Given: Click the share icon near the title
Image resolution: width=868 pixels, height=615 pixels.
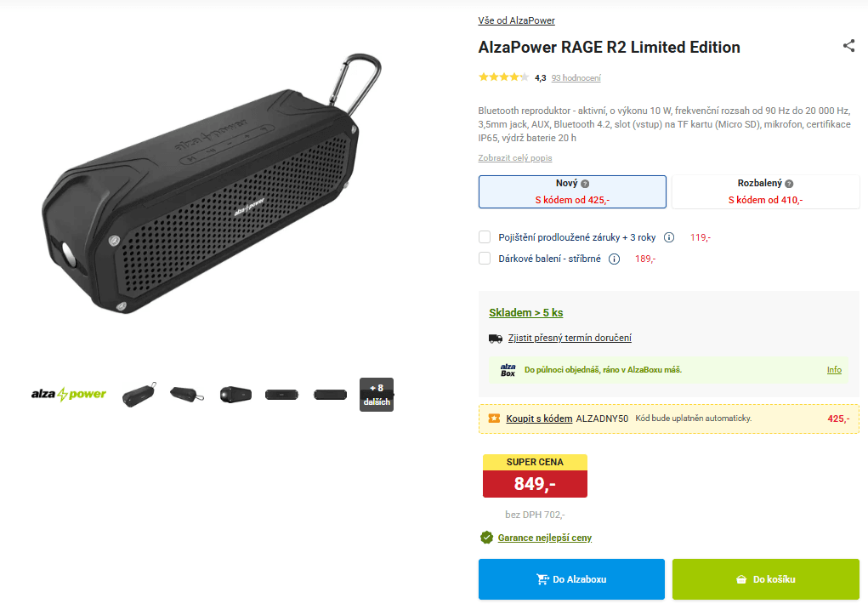Looking at the screenshot, I should [x=848, y=46].
